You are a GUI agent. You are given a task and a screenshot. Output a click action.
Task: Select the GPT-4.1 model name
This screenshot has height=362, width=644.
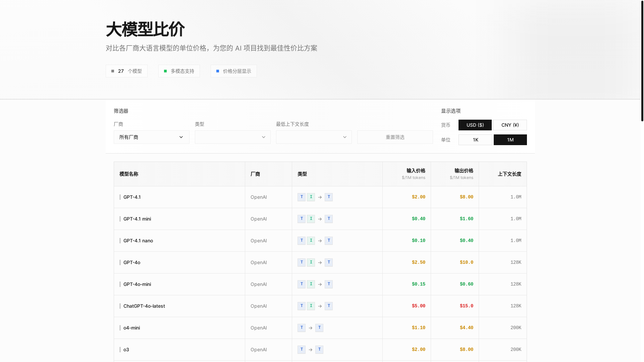click(132, 197)
